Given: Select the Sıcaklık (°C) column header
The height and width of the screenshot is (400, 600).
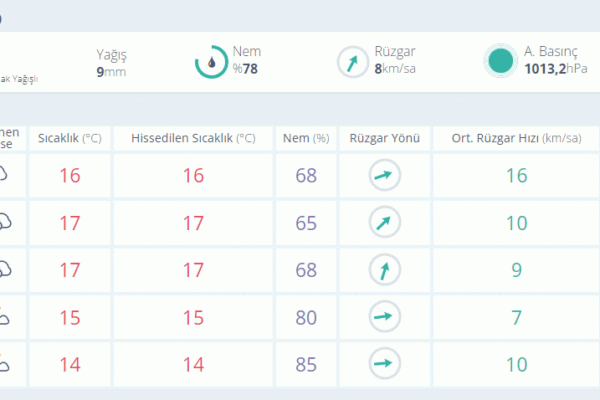Looking at the screenshot, I should (70, 138).
